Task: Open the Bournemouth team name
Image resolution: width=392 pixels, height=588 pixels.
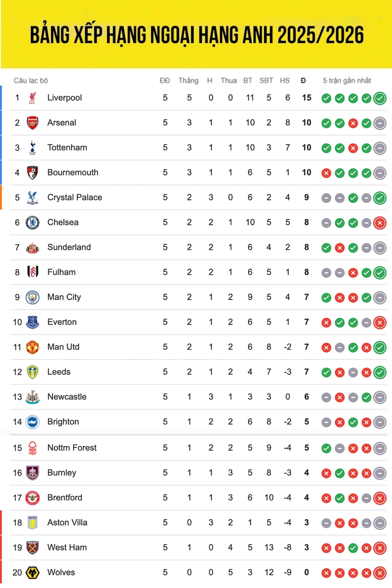Action: (x=73, y=173)
